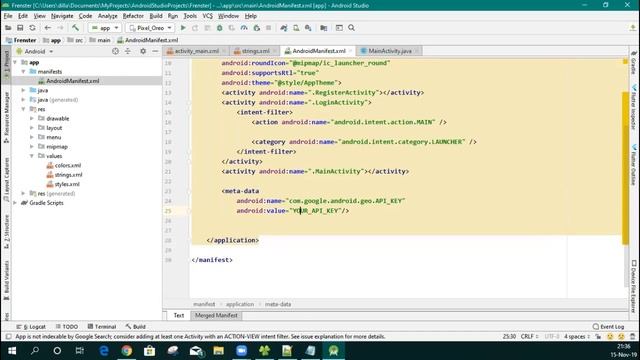Open the Profile app gauge icon
Viewport: 640px width, 360px height.
[244, 28]
